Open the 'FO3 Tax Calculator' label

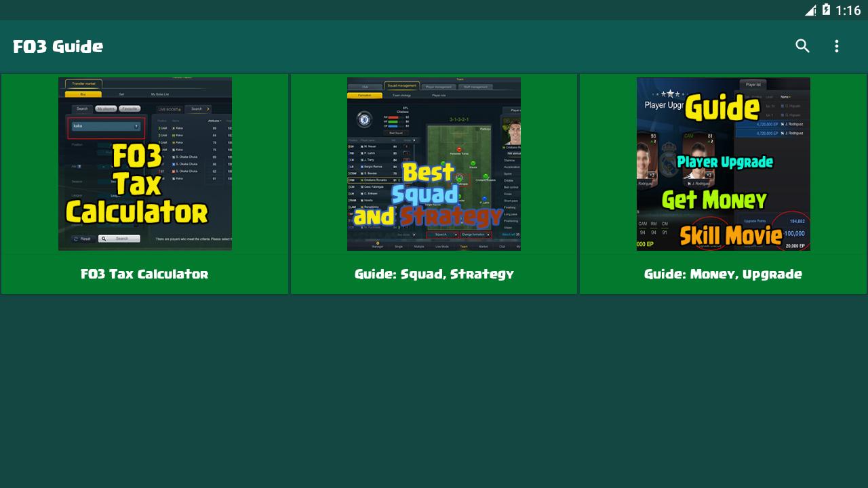click(144, 274)
